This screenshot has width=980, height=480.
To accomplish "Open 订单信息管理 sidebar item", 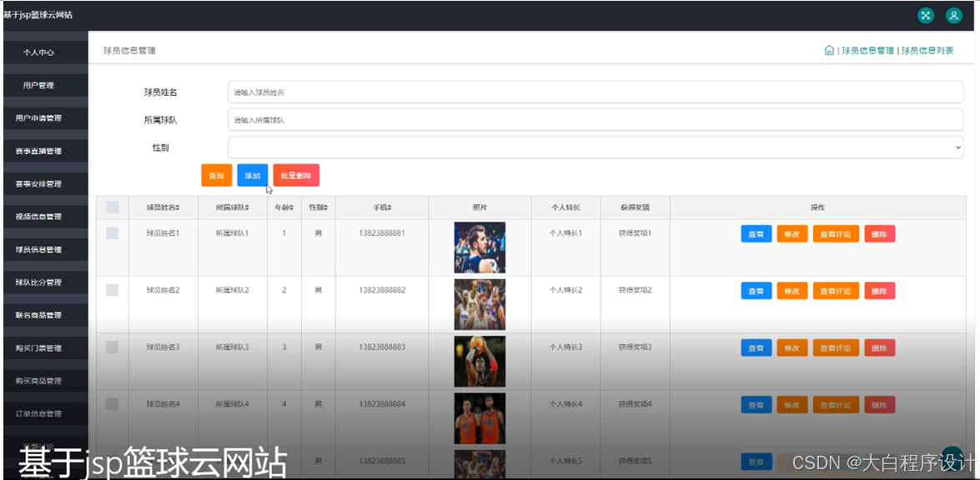I will pyautogui.click(x=46, y=414).
